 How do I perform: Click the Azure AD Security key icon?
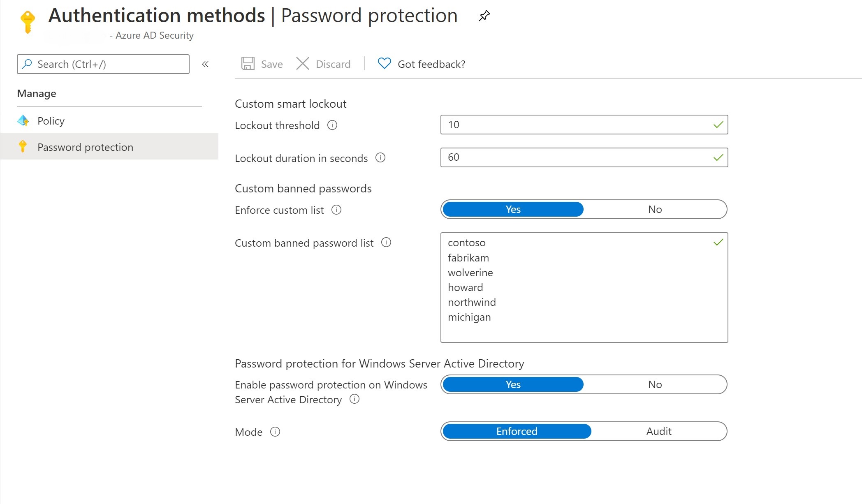tap(28, 22)
